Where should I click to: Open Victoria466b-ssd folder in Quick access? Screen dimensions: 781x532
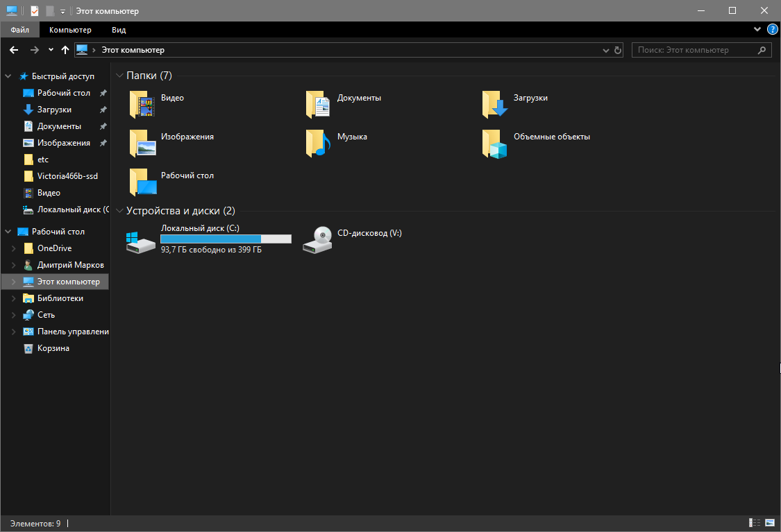coord(67,176)
